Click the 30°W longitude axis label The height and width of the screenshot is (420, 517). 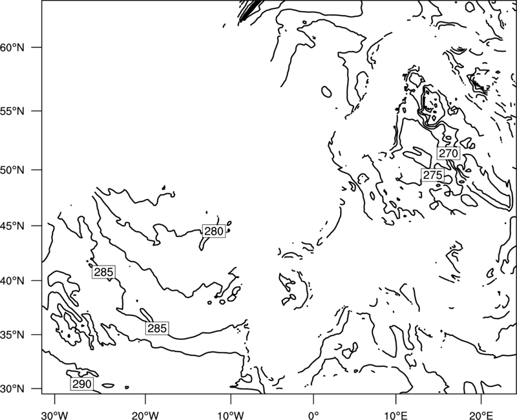pos(55,415)
